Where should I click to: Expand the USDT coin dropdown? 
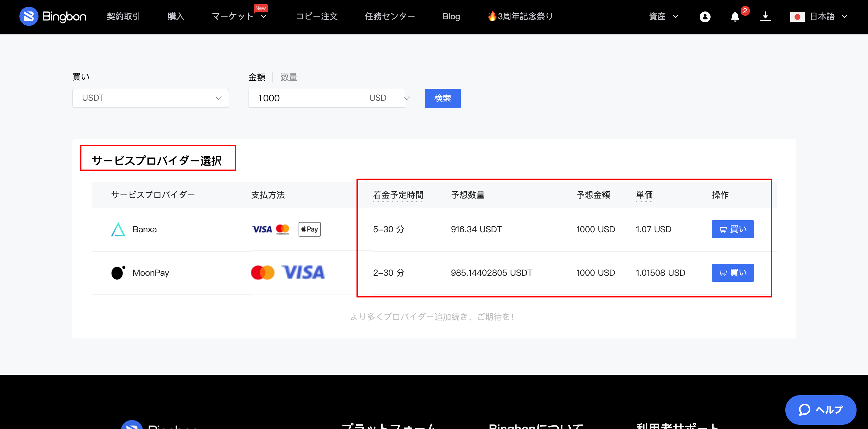(150, 98)
